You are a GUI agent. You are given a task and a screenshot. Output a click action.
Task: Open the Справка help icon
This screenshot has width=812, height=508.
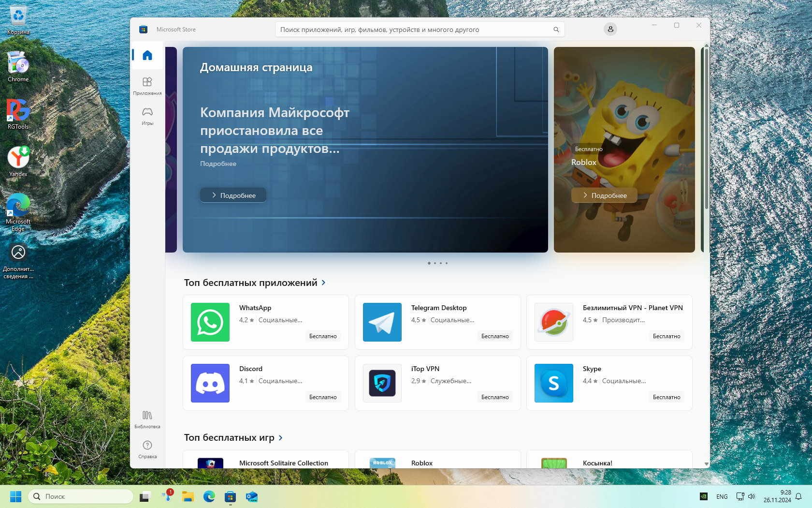pos(147,449)
